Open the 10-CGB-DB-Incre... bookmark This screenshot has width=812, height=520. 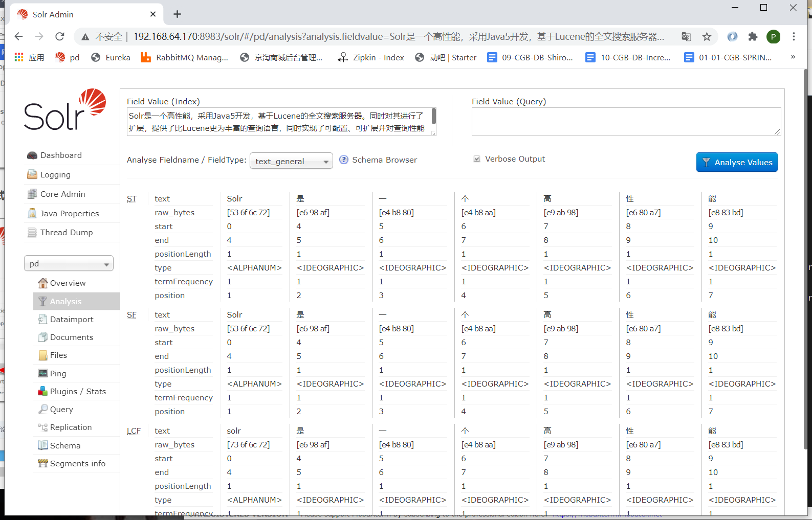[628, 57]
